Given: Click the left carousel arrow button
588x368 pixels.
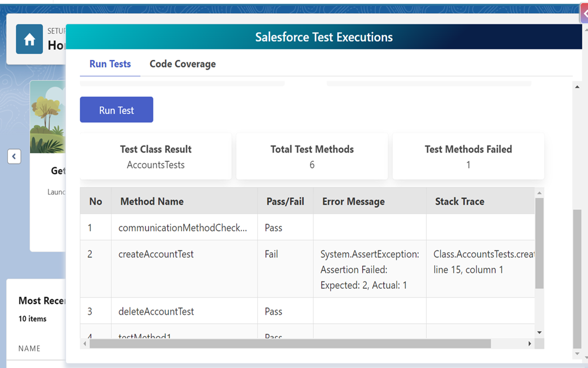Looking at the screenshot, I should tap(14, 156).
